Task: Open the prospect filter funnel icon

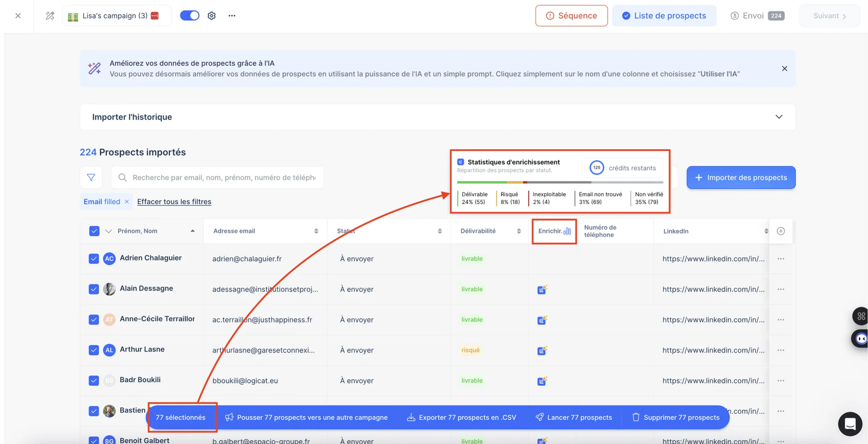Action: pos(91,177)
